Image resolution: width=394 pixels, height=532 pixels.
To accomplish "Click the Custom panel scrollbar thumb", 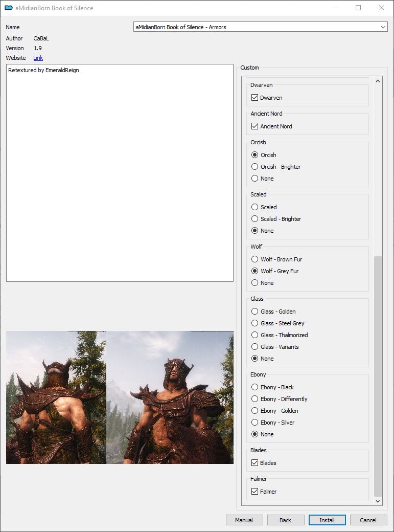I will 378,376.
